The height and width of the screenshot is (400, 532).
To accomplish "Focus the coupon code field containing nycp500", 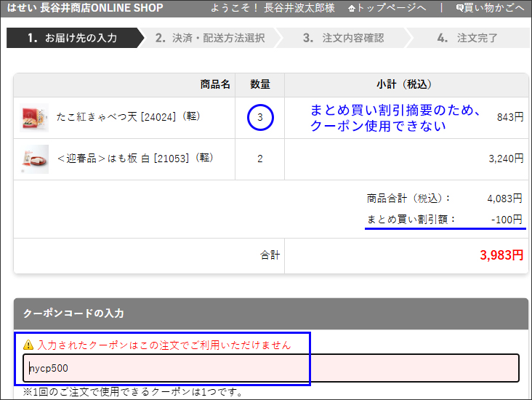I will [x=271, y=368].
